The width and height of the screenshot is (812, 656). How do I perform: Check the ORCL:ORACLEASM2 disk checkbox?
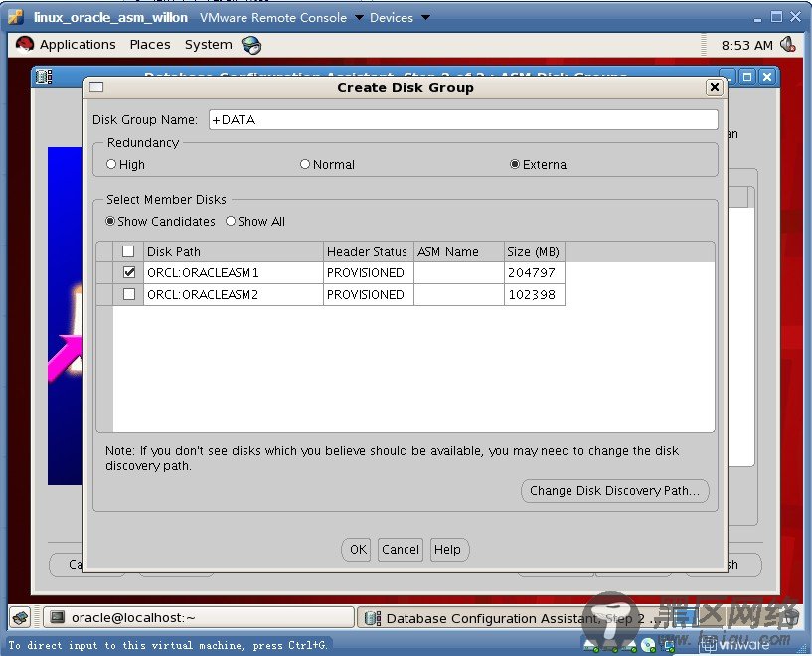coord(129,294)
